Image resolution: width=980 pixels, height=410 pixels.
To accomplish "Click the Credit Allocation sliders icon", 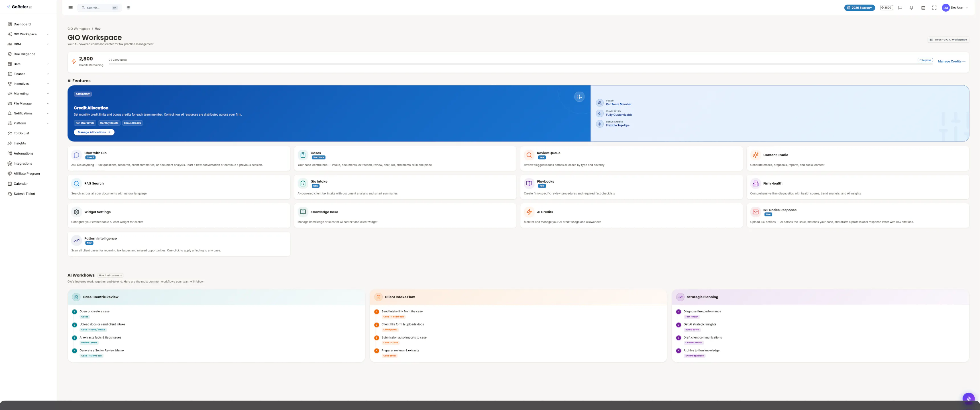I will (x=579, y=97).
